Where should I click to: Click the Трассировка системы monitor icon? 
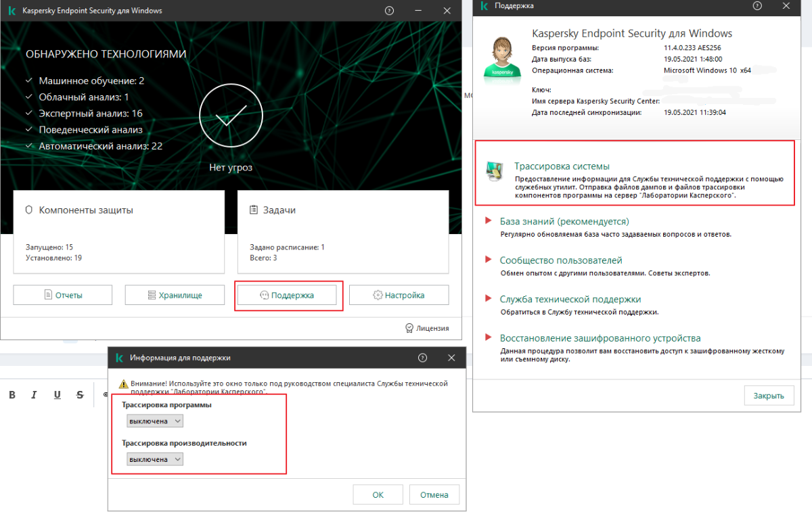click(495, 172)
